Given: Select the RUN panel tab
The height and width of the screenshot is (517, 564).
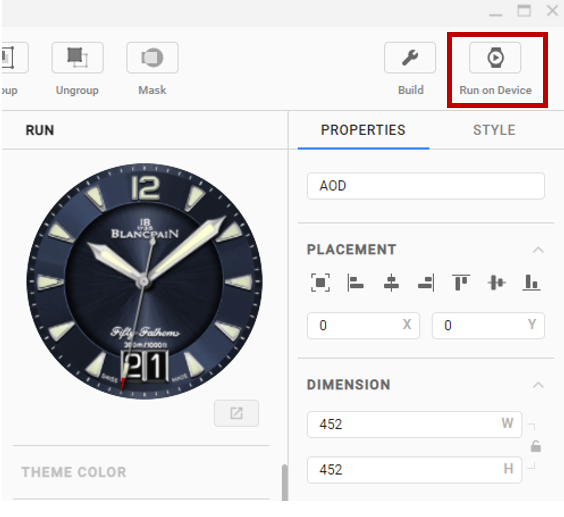Looking at the screenshot, I should (x=40, y=130).
